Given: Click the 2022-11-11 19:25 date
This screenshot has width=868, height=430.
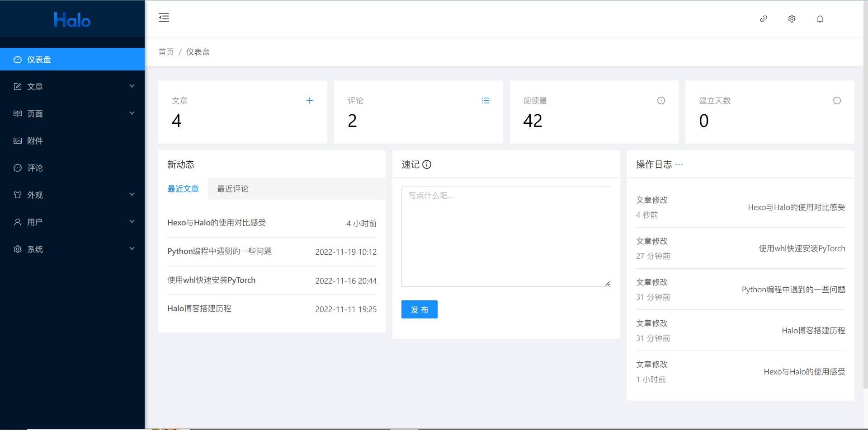Looking at the screenshot, I should click(x=346, y=309).
